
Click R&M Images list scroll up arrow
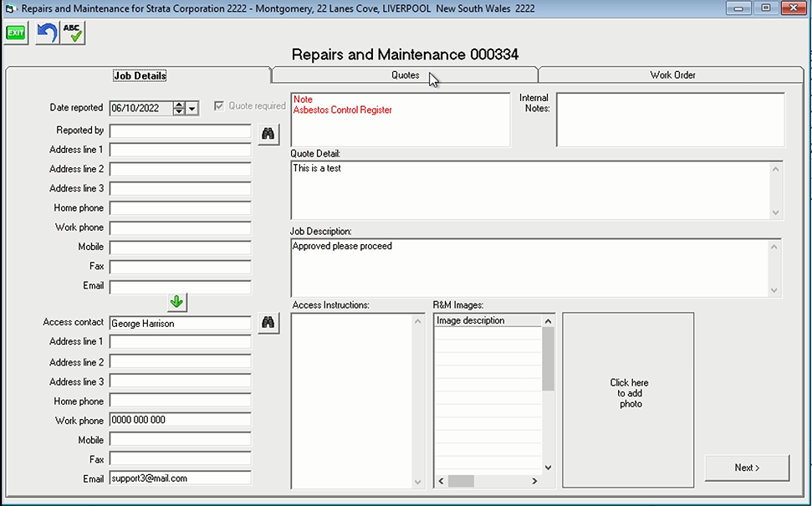tap(548, 322)
